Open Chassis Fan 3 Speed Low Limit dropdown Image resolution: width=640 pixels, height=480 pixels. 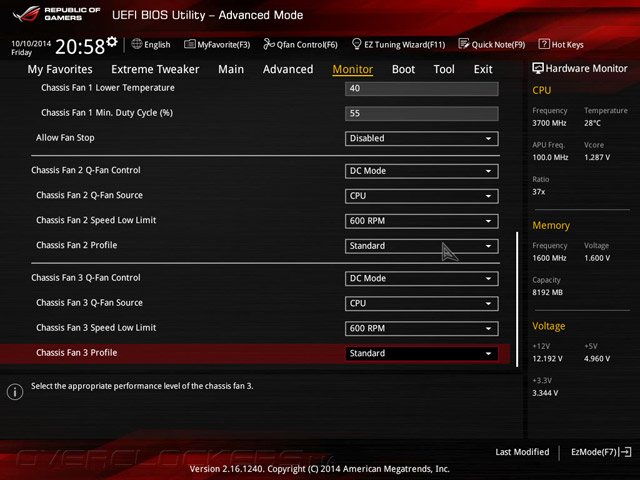[422, 328]
